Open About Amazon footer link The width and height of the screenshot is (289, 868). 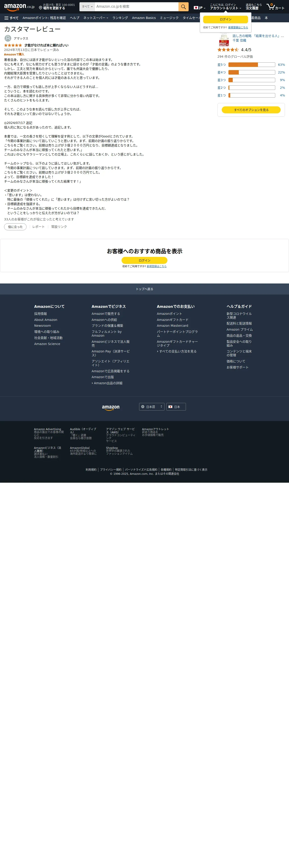pyautogui.click(x=45, y=320)
